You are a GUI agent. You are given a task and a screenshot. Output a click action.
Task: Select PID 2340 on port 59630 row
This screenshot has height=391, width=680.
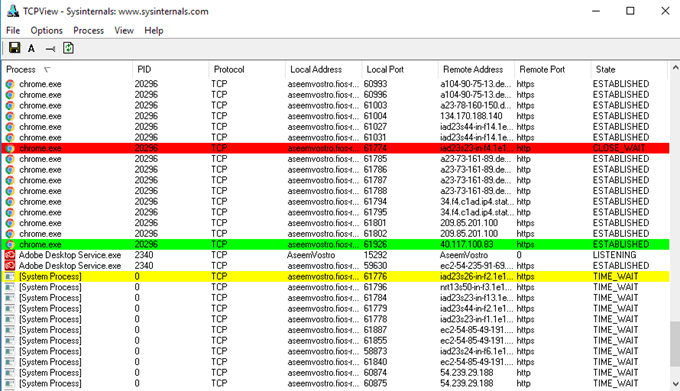pos(144,266)
